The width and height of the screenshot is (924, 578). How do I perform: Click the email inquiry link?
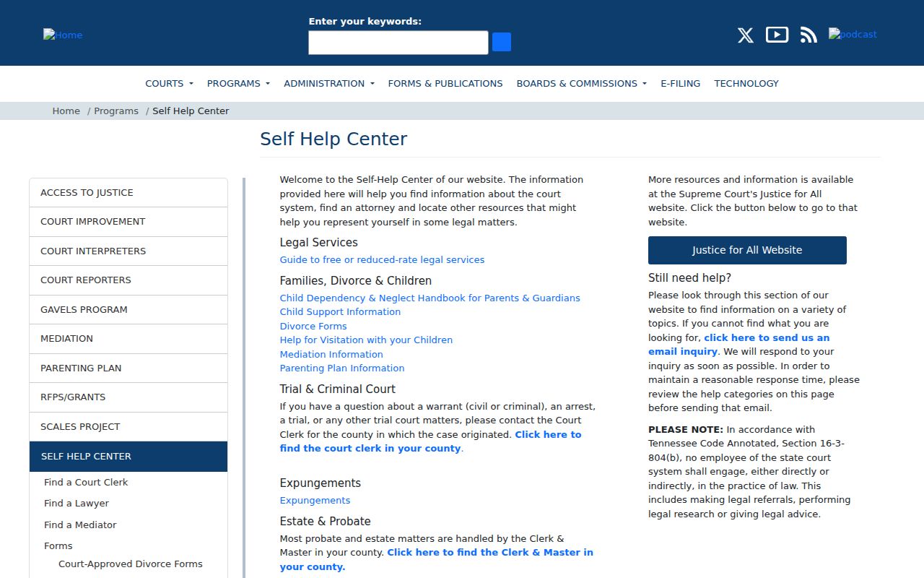[739, 345]
